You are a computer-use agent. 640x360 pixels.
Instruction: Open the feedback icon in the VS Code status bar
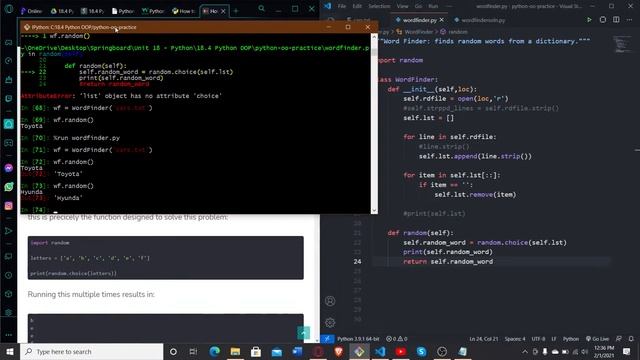click(619, 339)
